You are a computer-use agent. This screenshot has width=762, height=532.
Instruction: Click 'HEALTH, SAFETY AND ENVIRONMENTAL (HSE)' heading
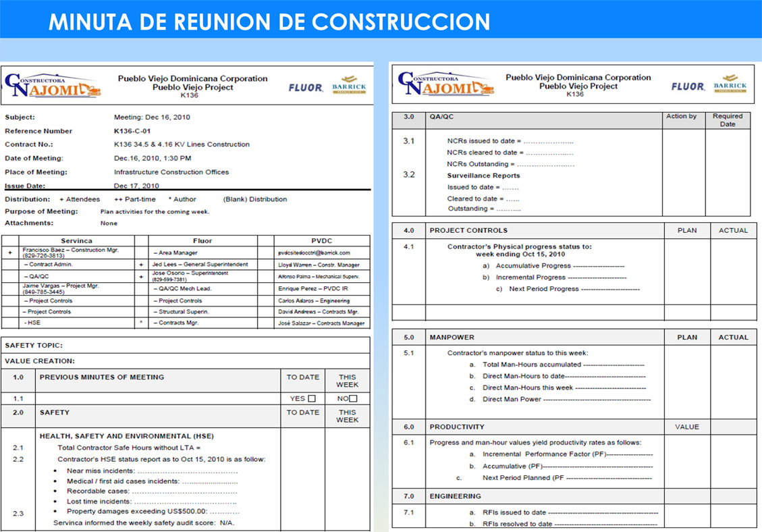pyautogui.click(x=127, y=436)
